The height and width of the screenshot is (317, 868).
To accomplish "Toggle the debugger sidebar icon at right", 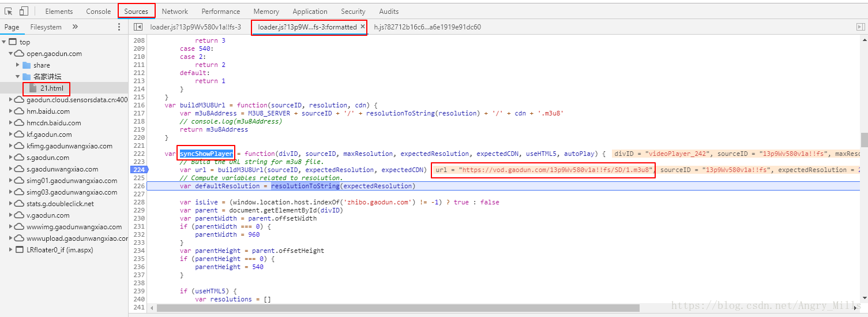I will [x=861, y=27].
